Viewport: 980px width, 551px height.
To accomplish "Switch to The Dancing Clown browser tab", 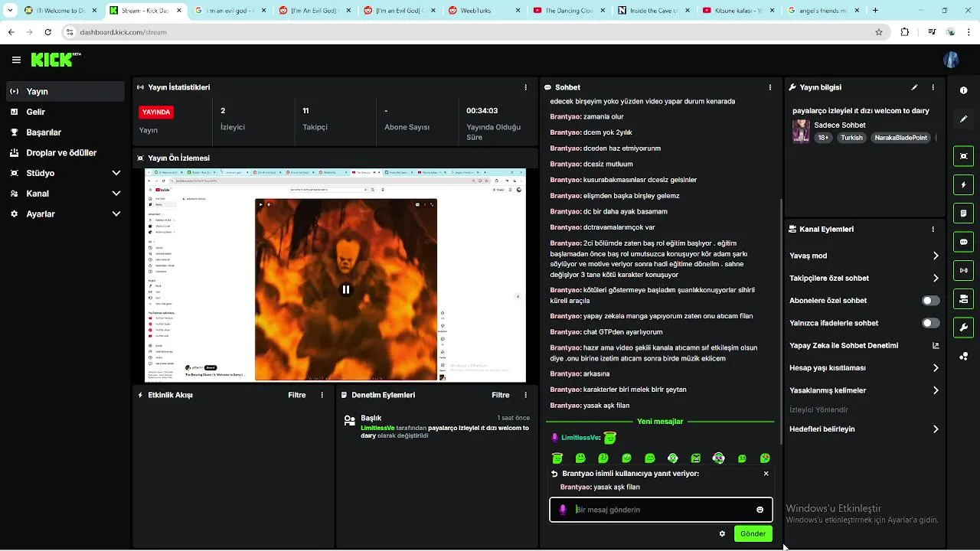I will (567, 11).
